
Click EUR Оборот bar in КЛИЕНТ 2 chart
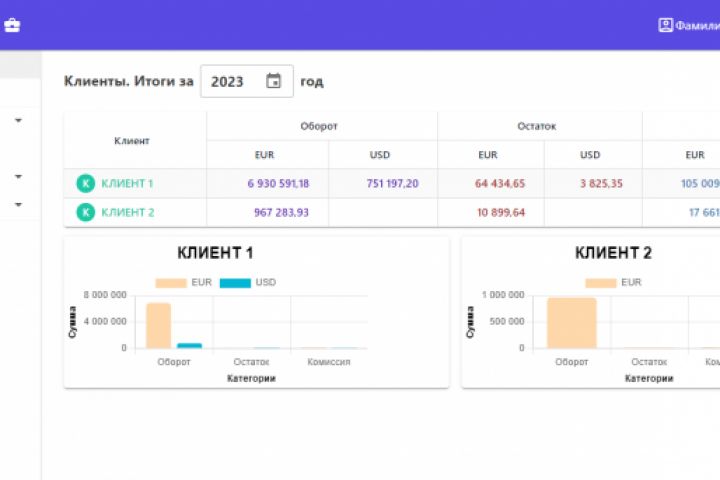coord(572,323)
